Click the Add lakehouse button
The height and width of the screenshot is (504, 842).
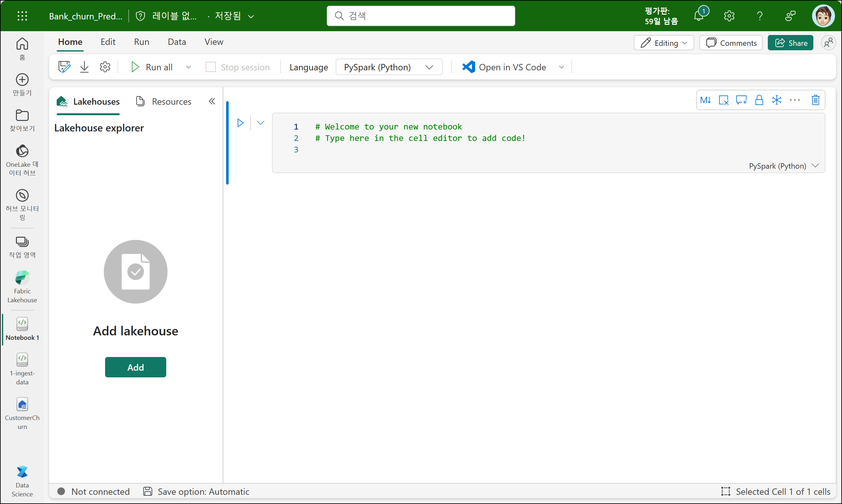coord(135,367)
